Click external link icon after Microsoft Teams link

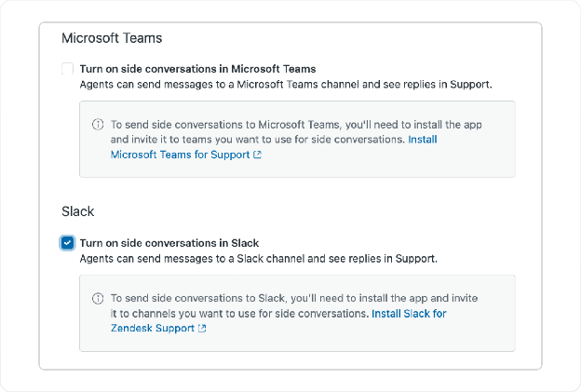pyautogui.click(x=257, y=155)
